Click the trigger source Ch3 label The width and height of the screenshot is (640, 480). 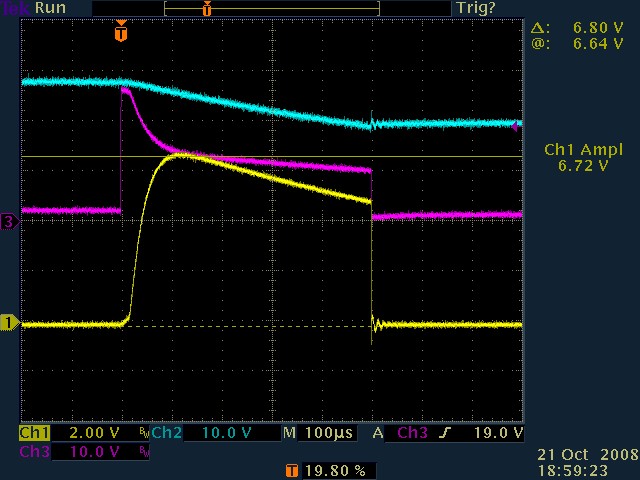[x=411, y=433]
